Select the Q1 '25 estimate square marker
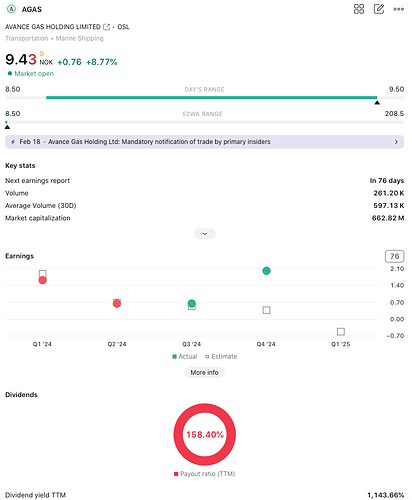This screenshot has height=500, width=412. [x=341, y=332]
